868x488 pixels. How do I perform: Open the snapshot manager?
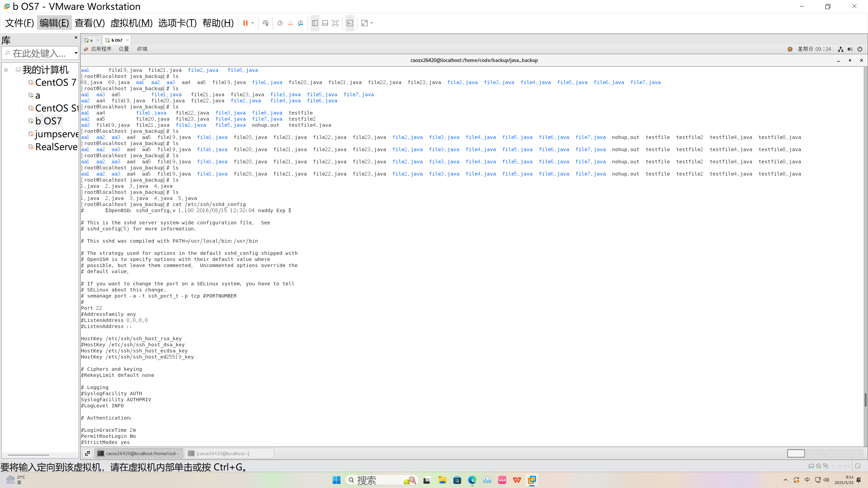[301, 23]
